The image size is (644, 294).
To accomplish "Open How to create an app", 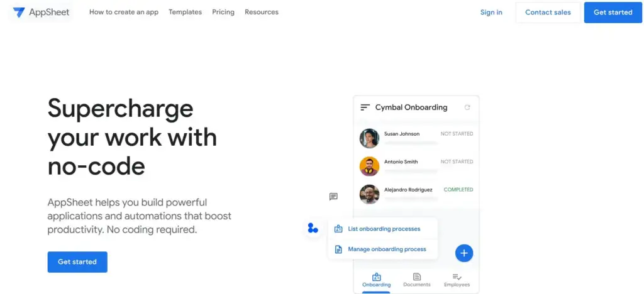I will click(x=124, y=13).
